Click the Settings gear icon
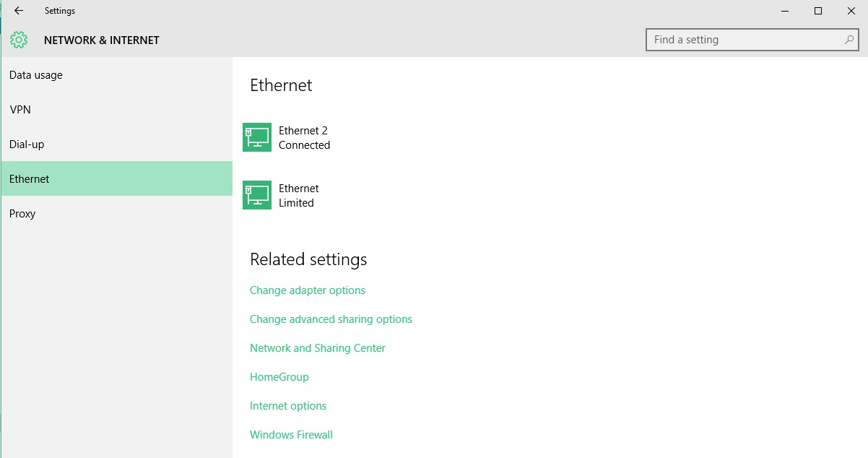Viewport: 868px width, 458px height. point(19,40)
